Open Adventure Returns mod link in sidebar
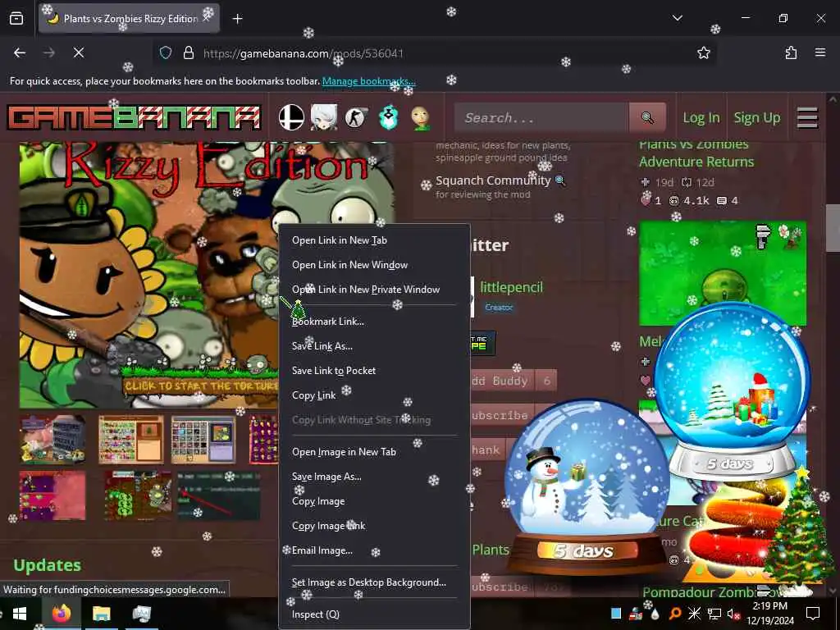 point(696,153)
